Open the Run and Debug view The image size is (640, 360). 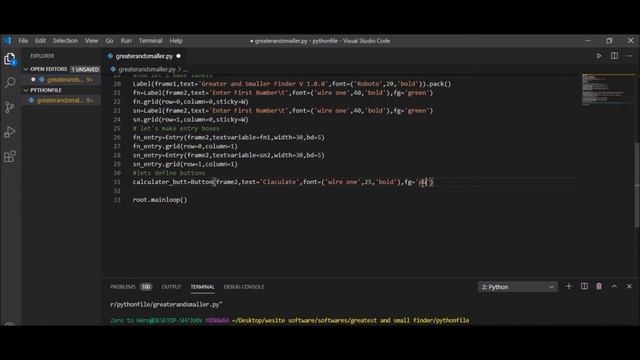click(x=10, y=132)
